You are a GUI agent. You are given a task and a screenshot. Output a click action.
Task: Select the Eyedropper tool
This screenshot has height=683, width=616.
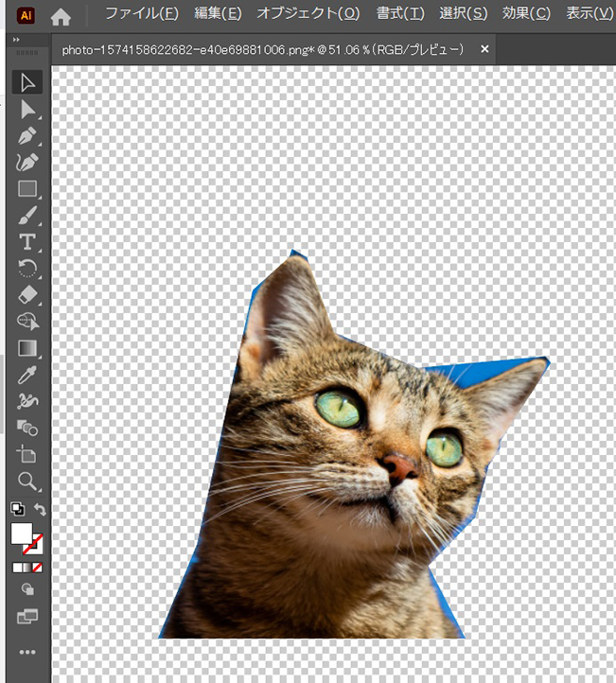[27, 375]
